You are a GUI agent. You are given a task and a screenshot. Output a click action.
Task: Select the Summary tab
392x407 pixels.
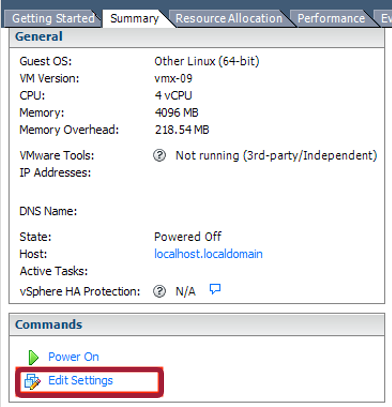point(135,18)
